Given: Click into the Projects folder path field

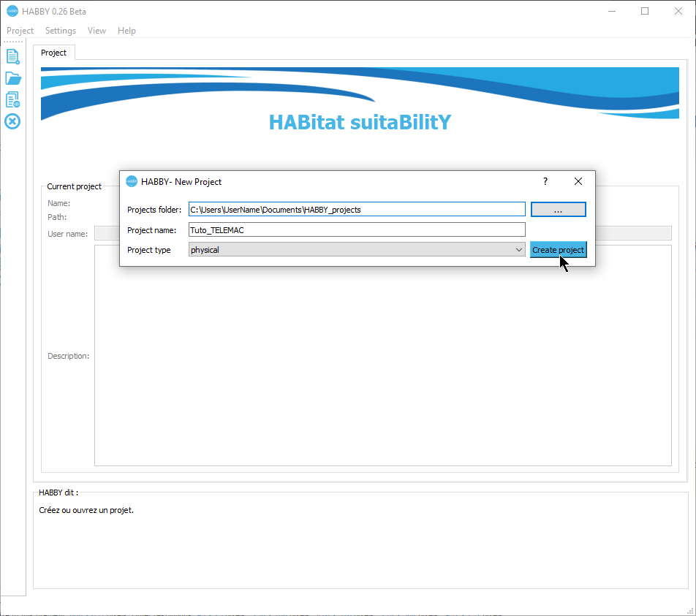Looking at the screenshot, I should pyautogui.click(x=356, y=210).
